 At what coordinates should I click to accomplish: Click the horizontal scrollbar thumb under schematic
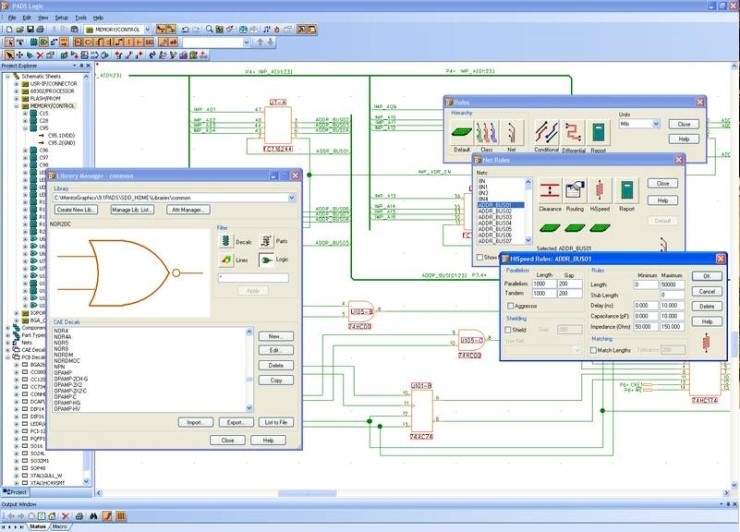[x=307, y=493]
